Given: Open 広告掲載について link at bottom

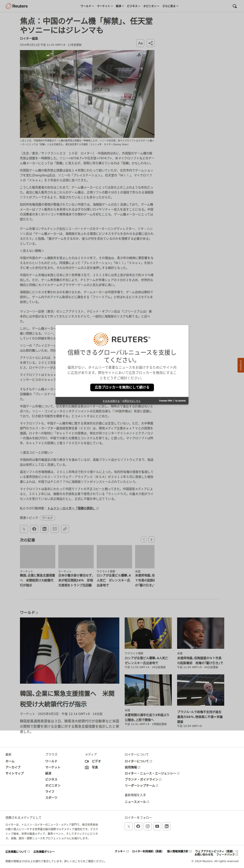Looking at the screenshot, I should pyautogui.click(x=17, y=852).
